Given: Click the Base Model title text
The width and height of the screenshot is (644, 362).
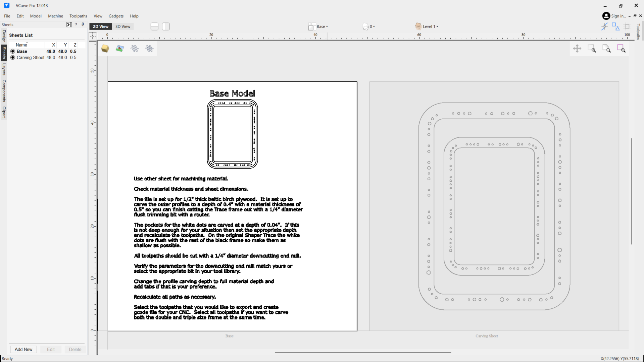Looking at the screenshot, I should coord(232,94).
